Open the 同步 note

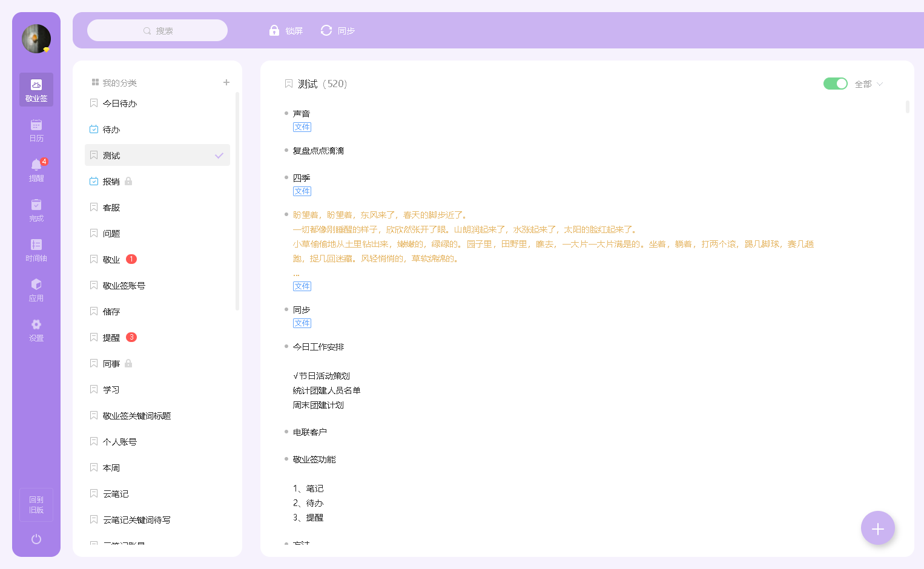(302, 309)
